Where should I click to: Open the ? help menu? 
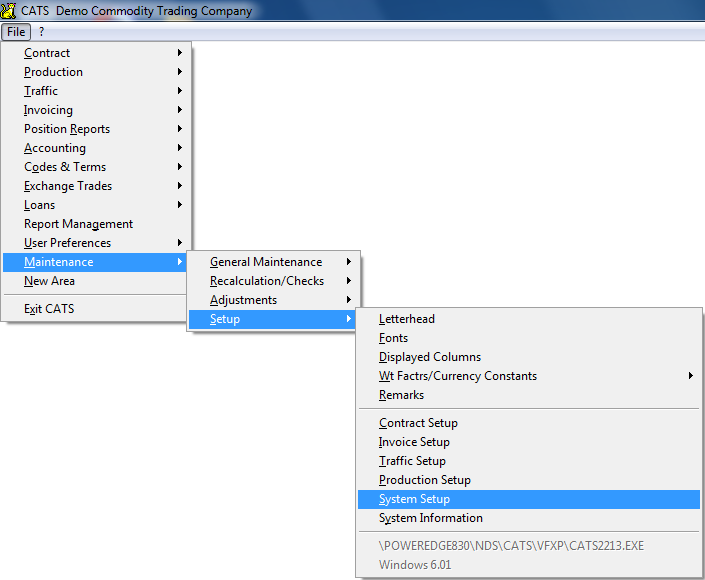(41, 32)
